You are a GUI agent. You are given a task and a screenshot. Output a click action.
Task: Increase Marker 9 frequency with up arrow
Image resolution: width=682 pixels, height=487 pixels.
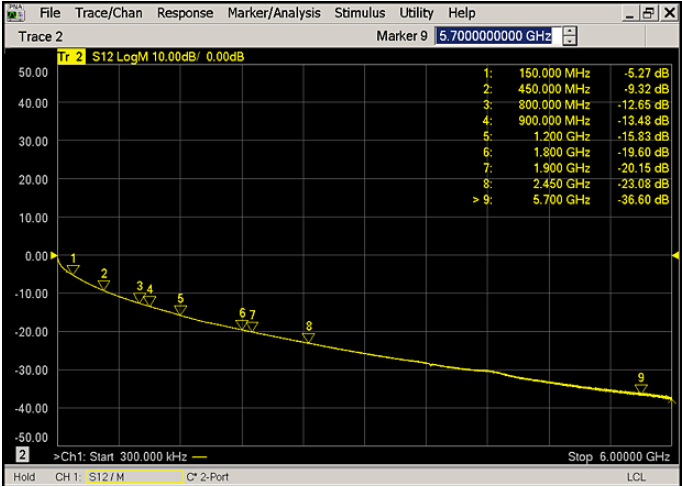tap(569, 31)
